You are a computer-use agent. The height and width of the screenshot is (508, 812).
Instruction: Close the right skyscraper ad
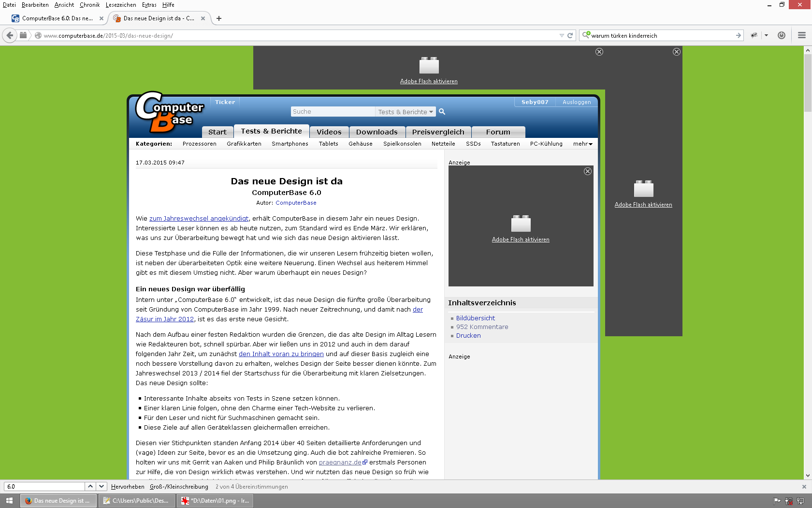(x=677, y=52)
